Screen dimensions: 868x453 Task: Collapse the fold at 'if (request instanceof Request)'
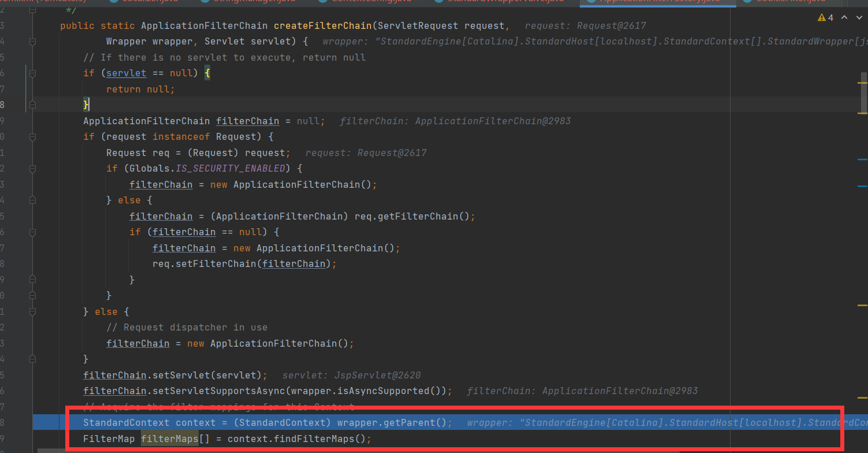(x=32, y=137)
